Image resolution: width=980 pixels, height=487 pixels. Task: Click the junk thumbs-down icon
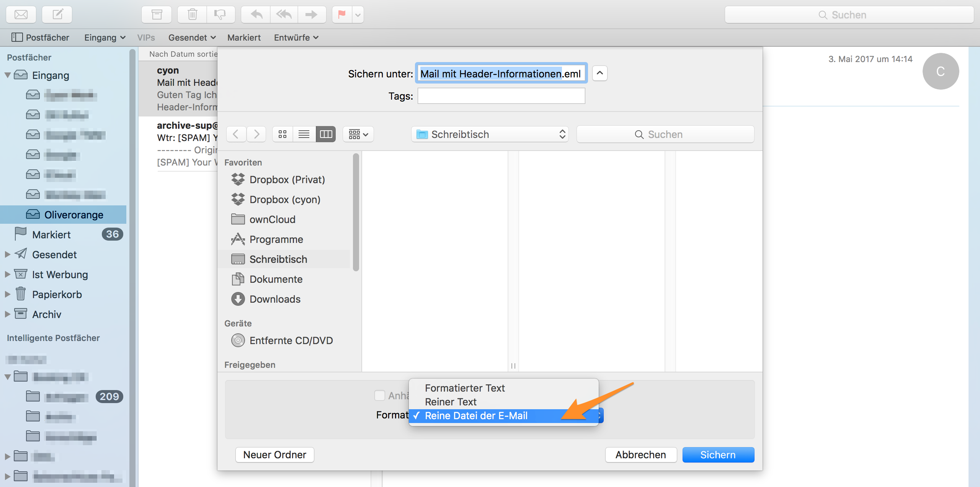pos(220,15)
